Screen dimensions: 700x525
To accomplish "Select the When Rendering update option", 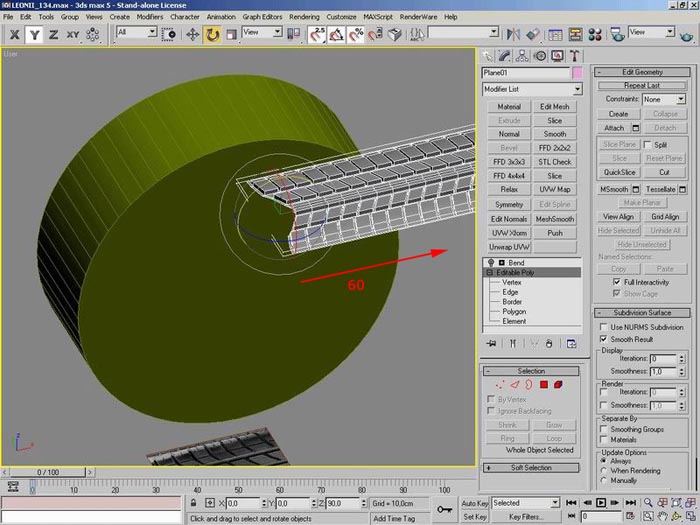I will (x=602, y=470).
